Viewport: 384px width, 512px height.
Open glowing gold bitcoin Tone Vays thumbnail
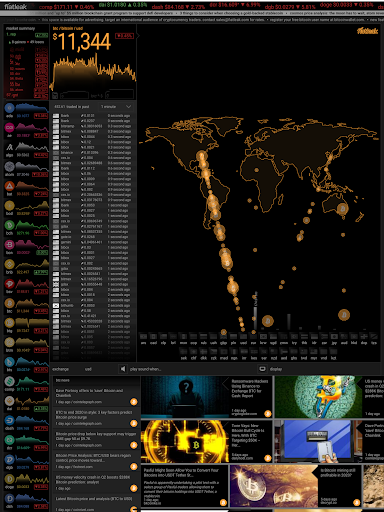[x=185, y=441]
